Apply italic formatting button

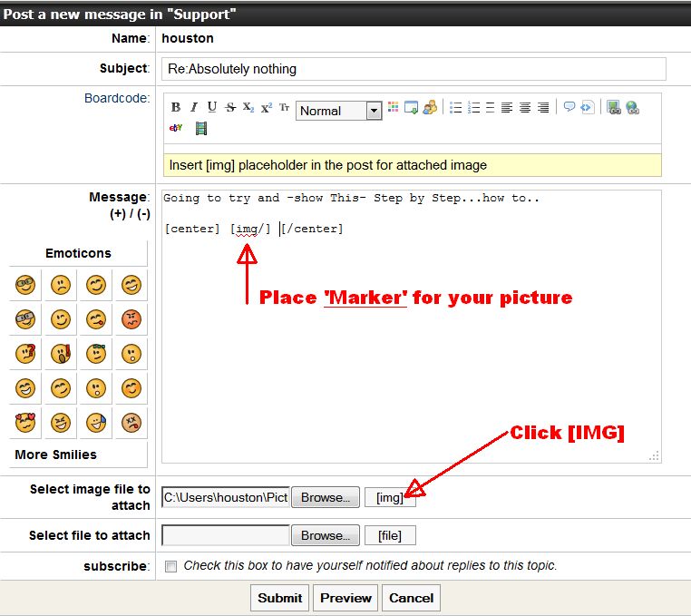tap(193, 108)
